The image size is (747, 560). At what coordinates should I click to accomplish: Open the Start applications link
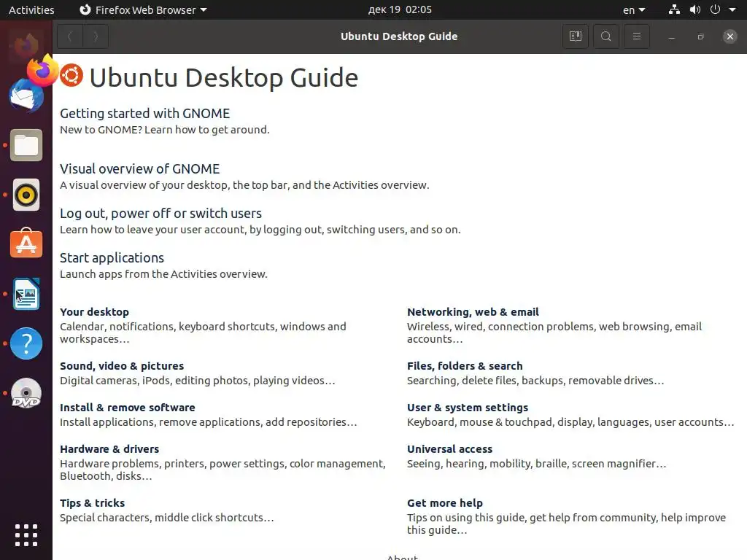112,257
